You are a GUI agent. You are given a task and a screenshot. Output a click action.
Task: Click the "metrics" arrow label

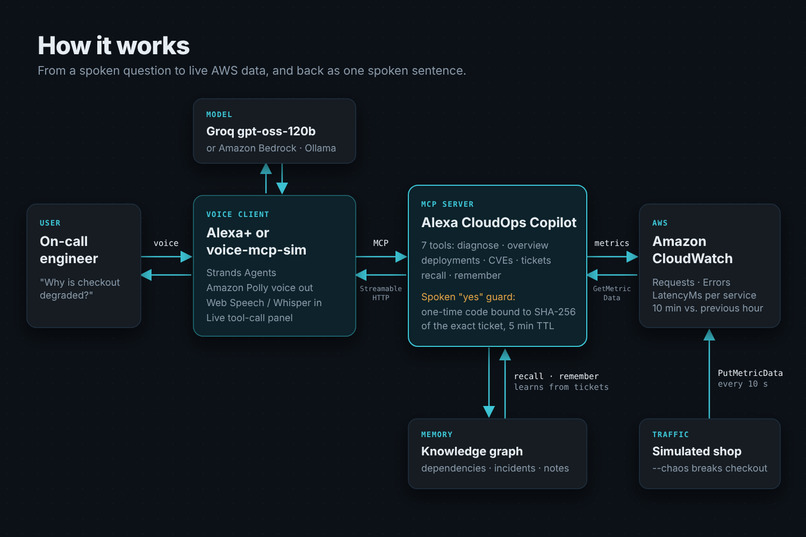click(x=612, y=243)
